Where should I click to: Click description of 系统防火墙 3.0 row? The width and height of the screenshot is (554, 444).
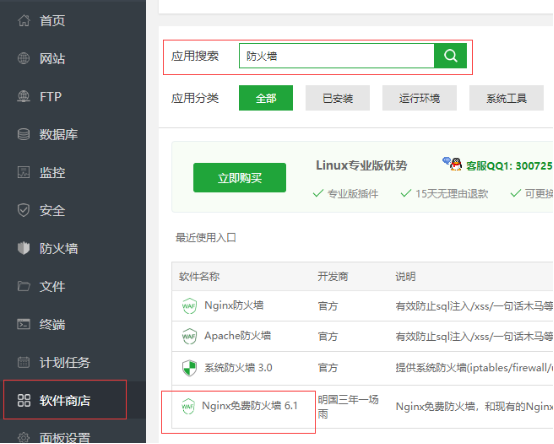pyautogui.click(x=474, y=368)
